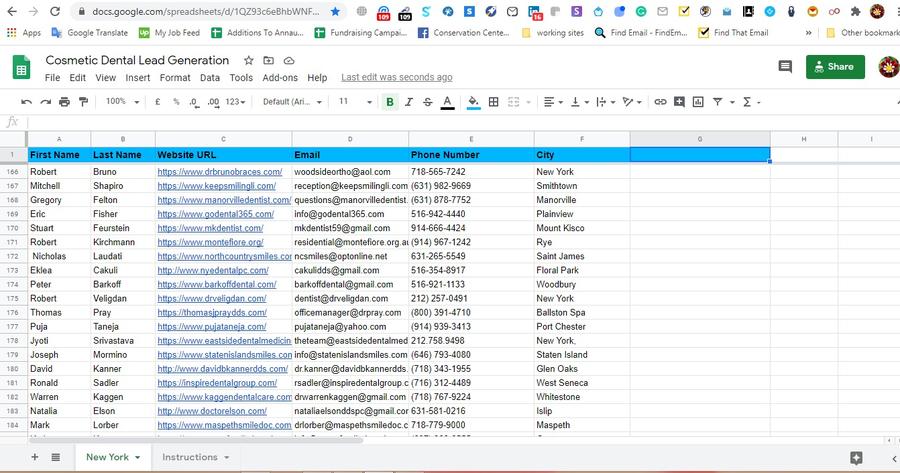
Task: Click the Print icon
Action: pyautogui.click(x=64, y=102)
